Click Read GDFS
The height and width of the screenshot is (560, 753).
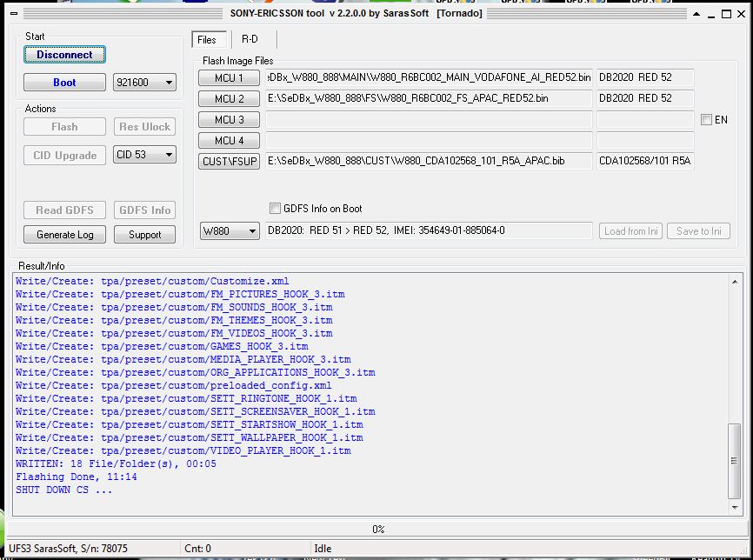pyautogui.click(x=64, y=210)
